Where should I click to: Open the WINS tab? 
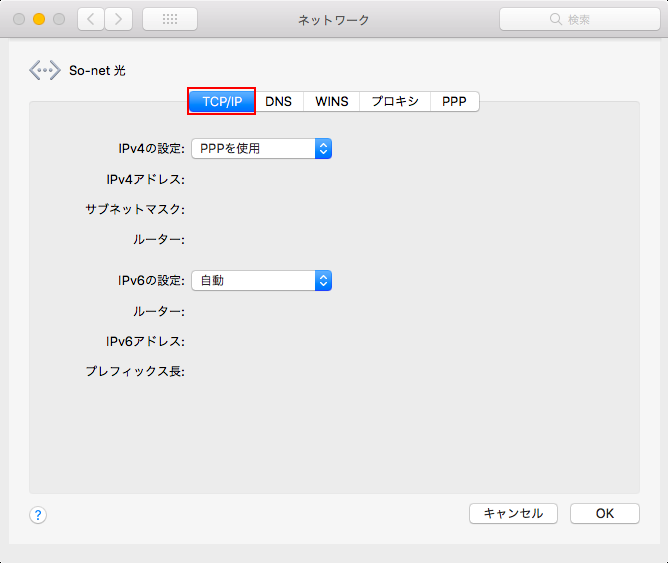(x=332, y=101)
